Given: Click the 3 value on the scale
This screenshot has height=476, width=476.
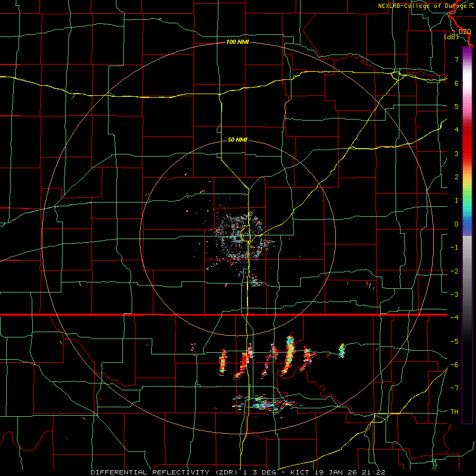Looking at the screenshot, I should (456, 153).
